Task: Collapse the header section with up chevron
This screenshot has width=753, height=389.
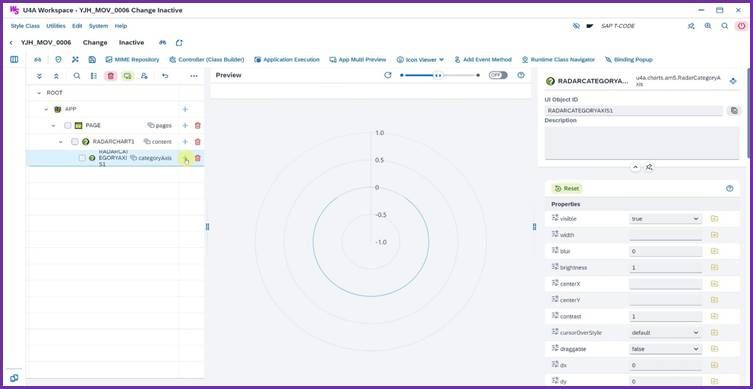Action: point(635,167)
